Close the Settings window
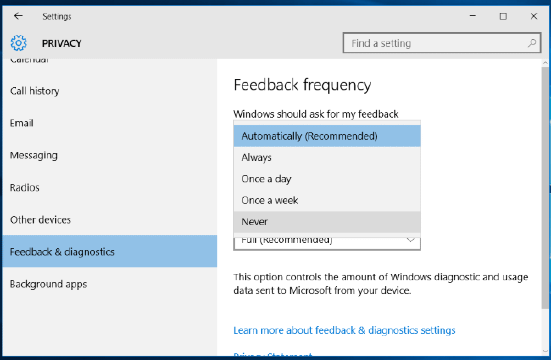 [x=533, y=16]
